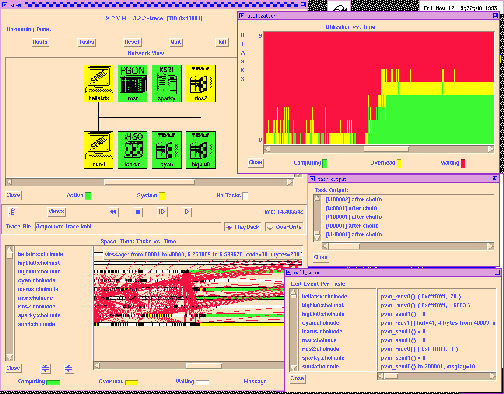Select the green host right of bottom SPARC

(x=133, y=150)
